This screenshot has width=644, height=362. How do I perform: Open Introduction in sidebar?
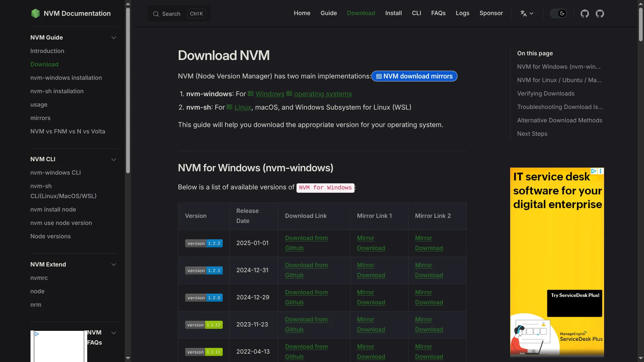47,51
